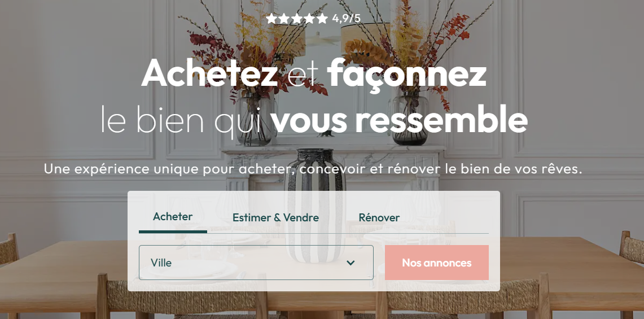The image size is (644, 319).
Task: Click the right glass flower vase
Action: pyautogui.click(x=409, y=119)
